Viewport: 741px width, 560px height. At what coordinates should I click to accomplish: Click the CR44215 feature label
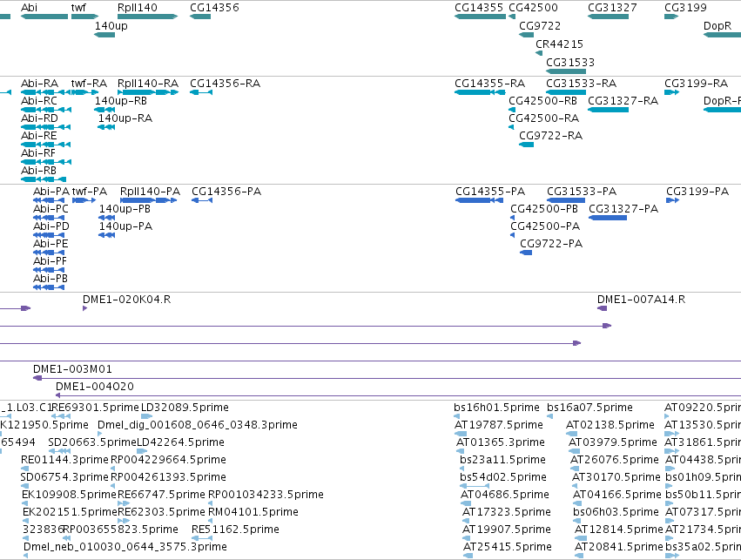coord(560,44)
